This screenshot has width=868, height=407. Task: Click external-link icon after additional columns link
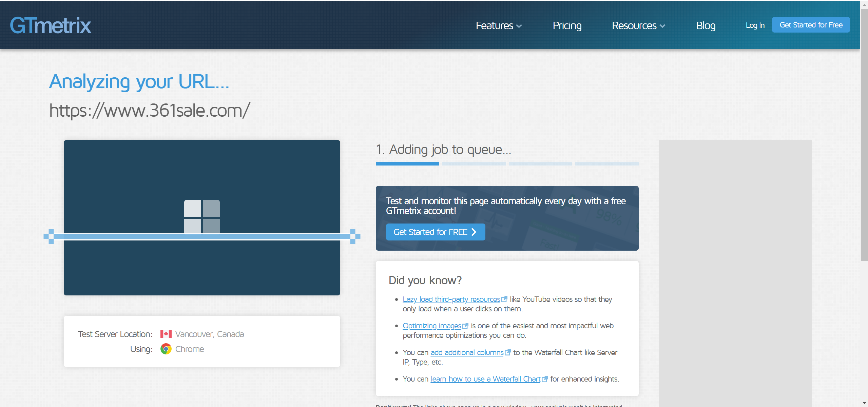pos(508,353)
